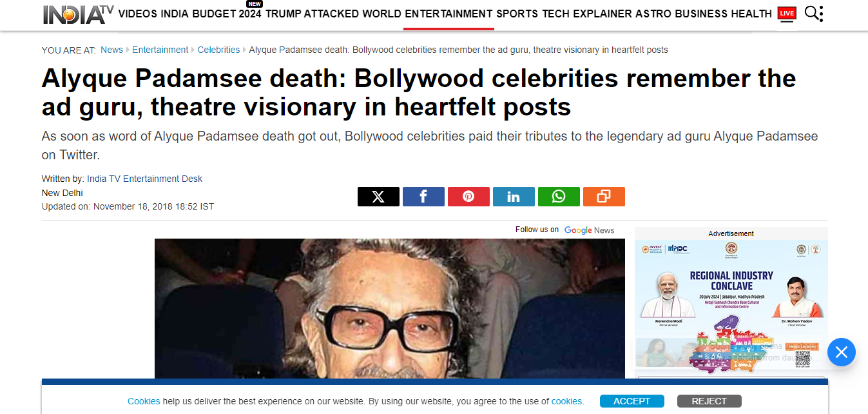This screenshot has height=414, width=868.
Task: Click the India TV logo
Action: (78, 14)
